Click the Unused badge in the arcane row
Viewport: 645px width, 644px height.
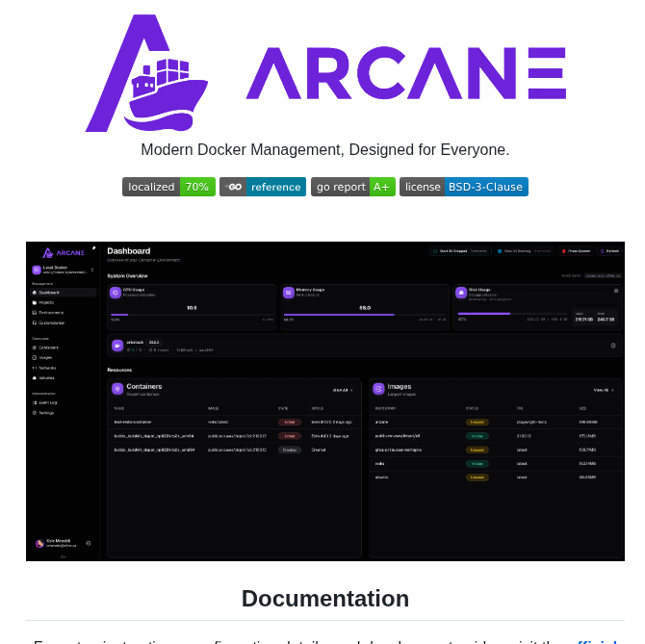pos(477,422)
